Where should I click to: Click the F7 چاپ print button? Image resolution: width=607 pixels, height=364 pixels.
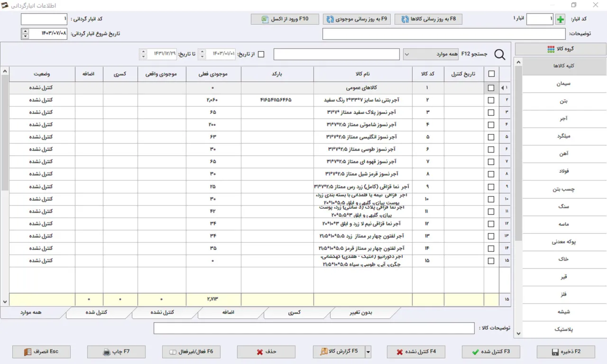[116, 352]
